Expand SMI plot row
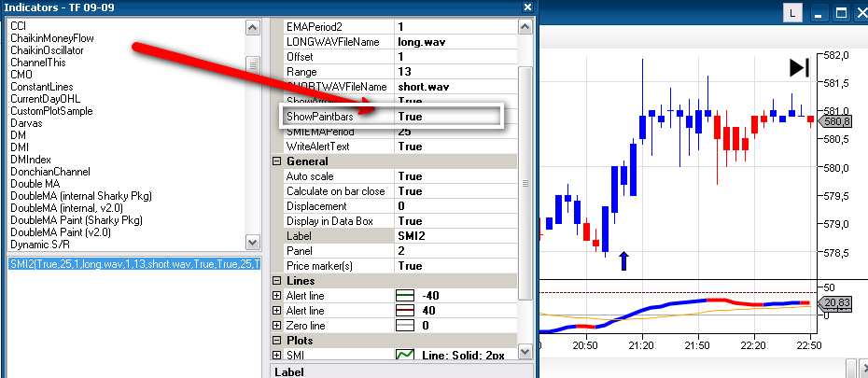 pyautogui.click(x=276, y=355)
